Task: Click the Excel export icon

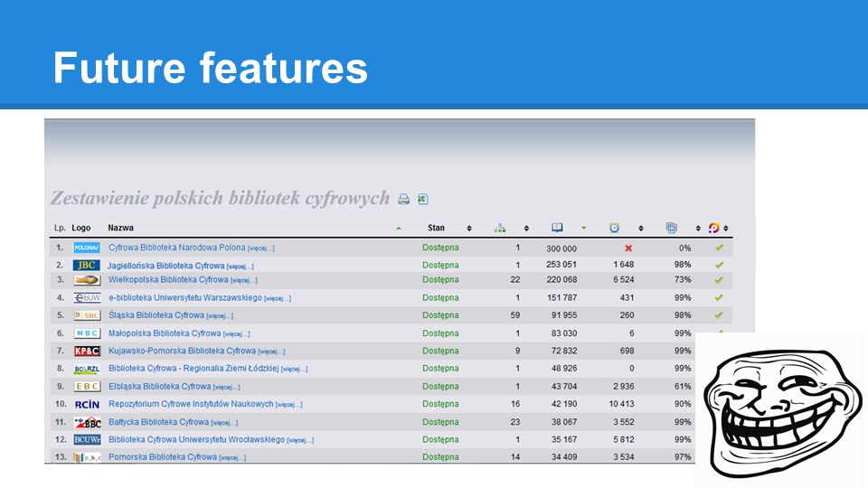Action: click(x=423, y=199)
